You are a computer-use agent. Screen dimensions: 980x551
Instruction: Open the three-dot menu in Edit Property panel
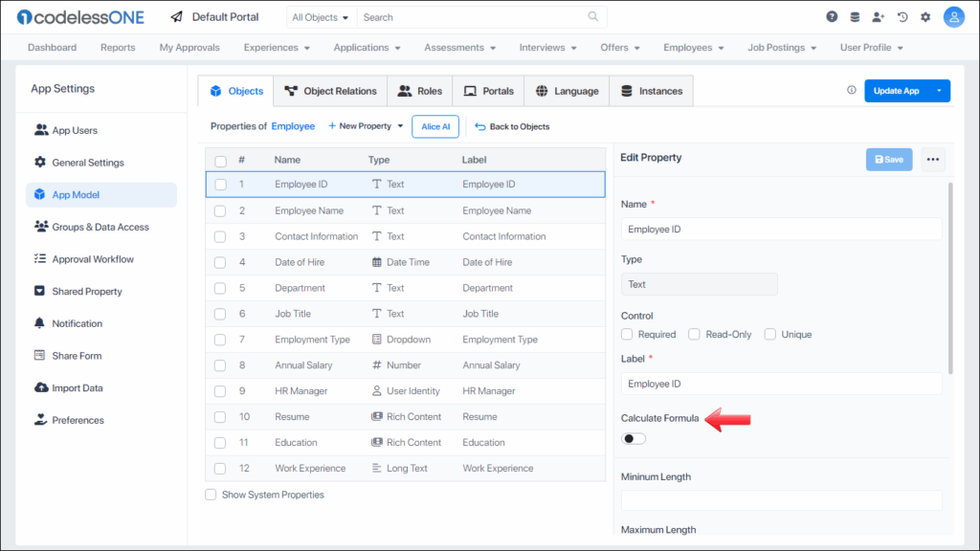[933, 159]
